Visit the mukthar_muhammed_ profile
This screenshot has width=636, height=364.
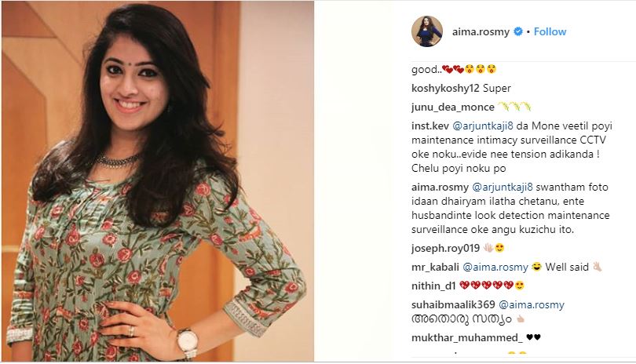tap(467, 337)
